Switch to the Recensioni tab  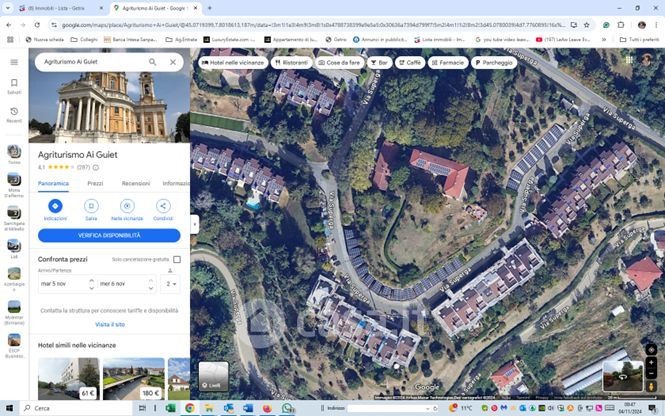pyautogui.click(x=135, y=184)
